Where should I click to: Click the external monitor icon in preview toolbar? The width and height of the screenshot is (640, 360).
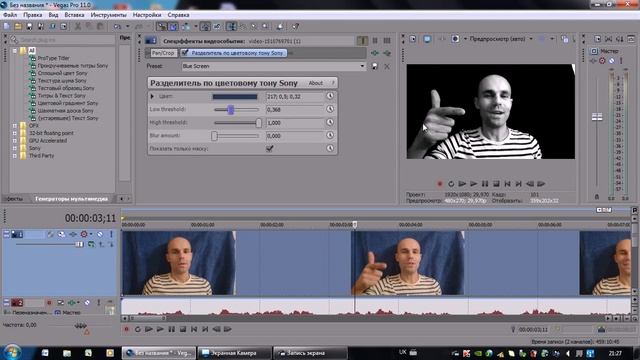[427, 39]
